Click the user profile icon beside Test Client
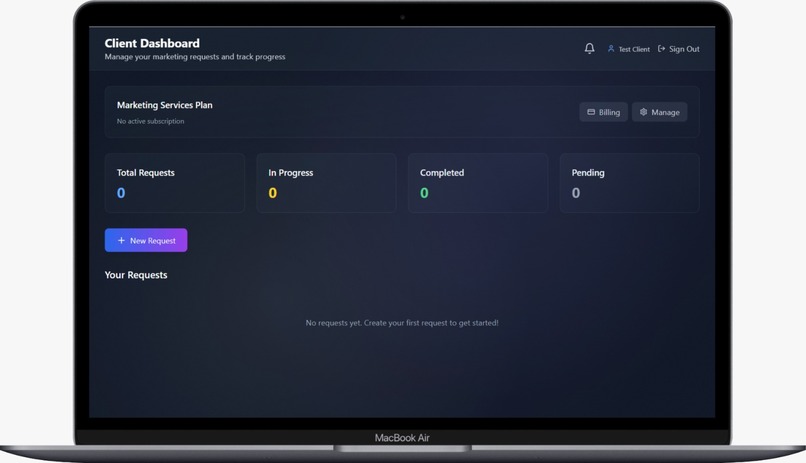806x463 pixels. [611, 49]
